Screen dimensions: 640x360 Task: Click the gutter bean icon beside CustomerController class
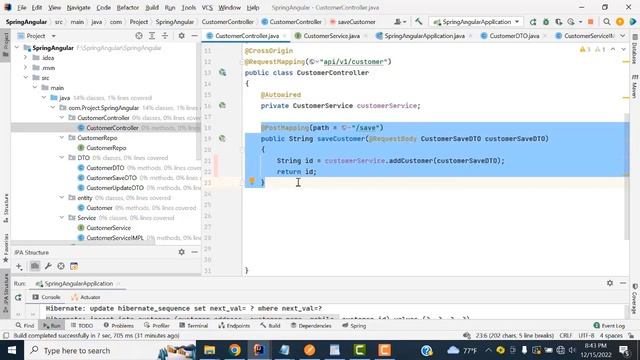(222, 72)
